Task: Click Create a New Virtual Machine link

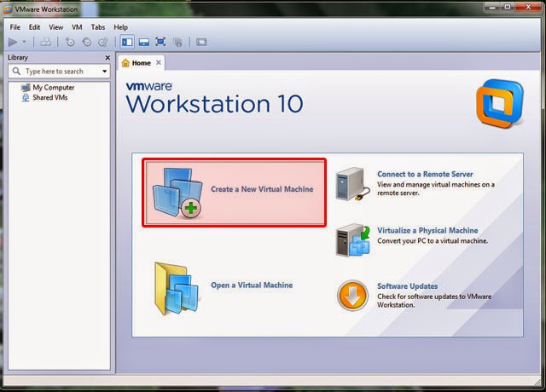Action: pos(262,189)
